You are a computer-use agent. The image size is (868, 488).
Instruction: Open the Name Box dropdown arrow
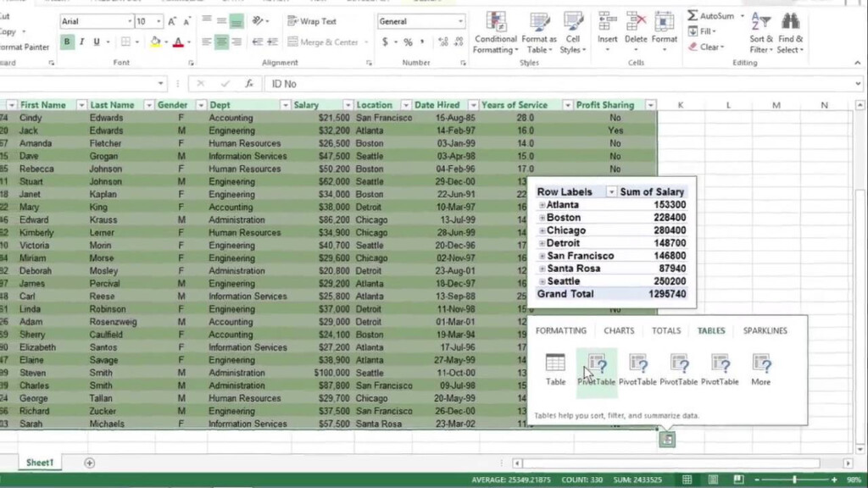coord(160,84)
